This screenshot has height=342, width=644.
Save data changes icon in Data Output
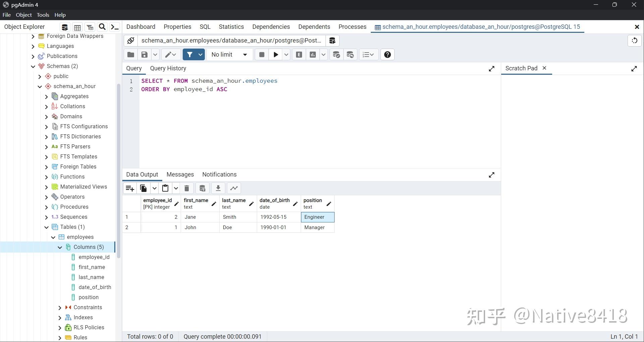pyautogui.click(x=202, y=188)
